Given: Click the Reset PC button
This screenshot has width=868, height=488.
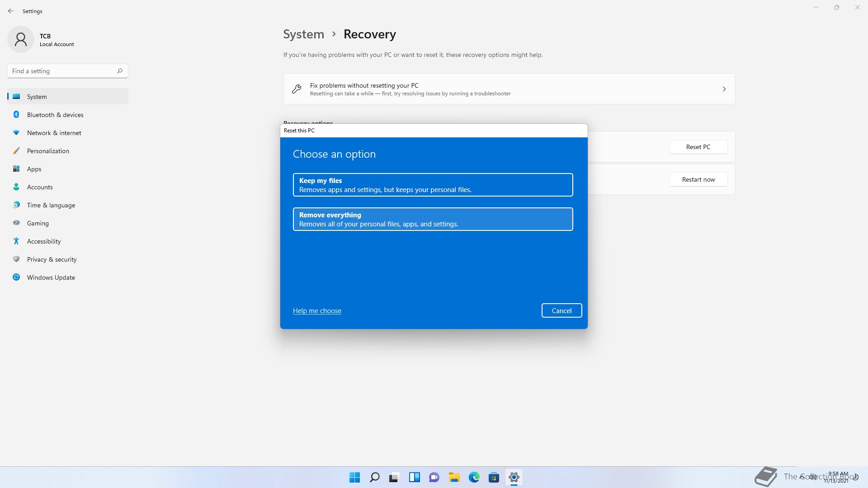Looking at the screenshot, I should [698, 147].
